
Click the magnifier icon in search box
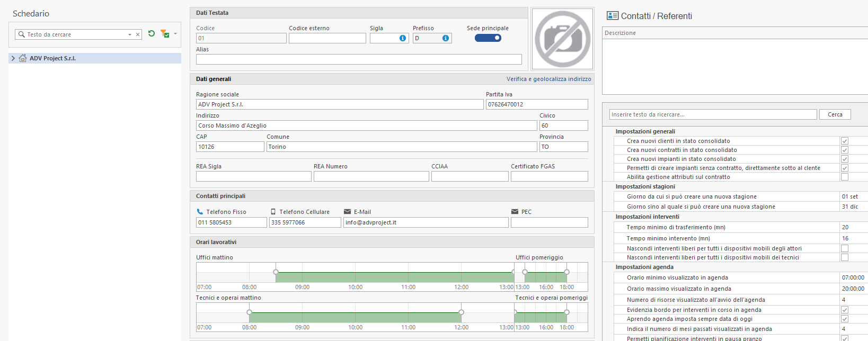click(x=22, y=34)
